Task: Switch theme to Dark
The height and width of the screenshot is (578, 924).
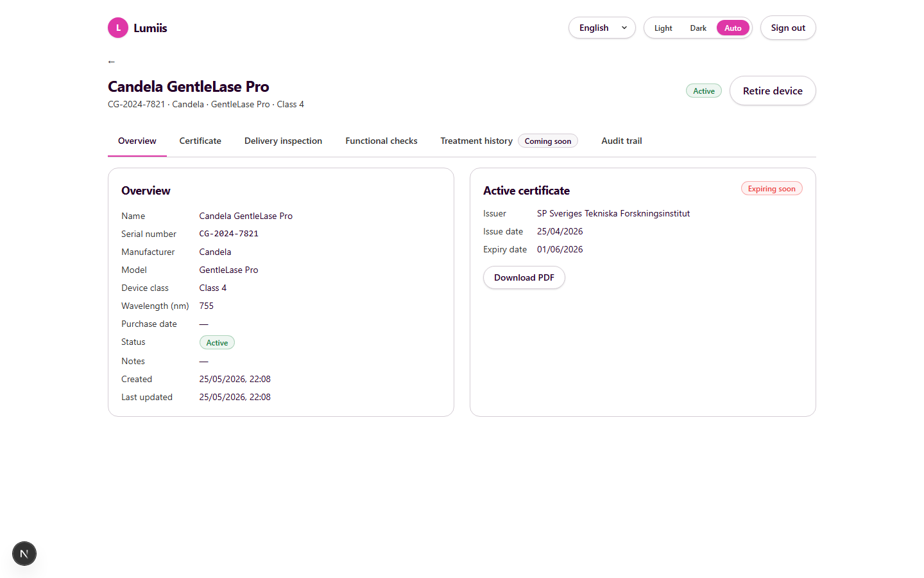Action: 698,28
